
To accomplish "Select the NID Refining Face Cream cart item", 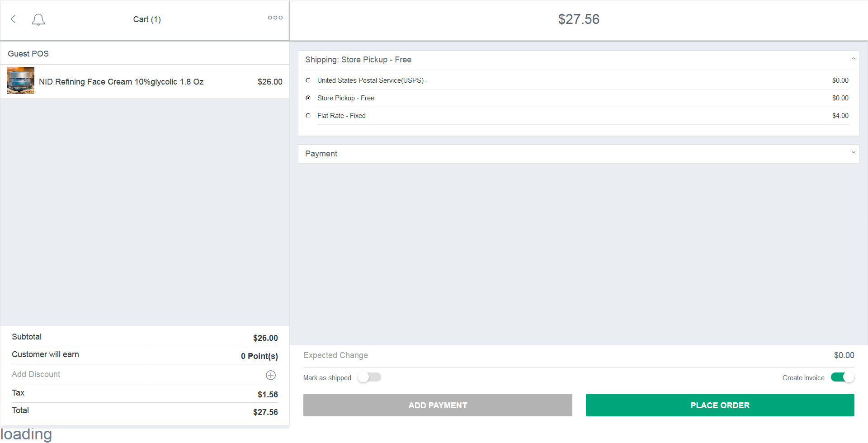I will [145, 81].
